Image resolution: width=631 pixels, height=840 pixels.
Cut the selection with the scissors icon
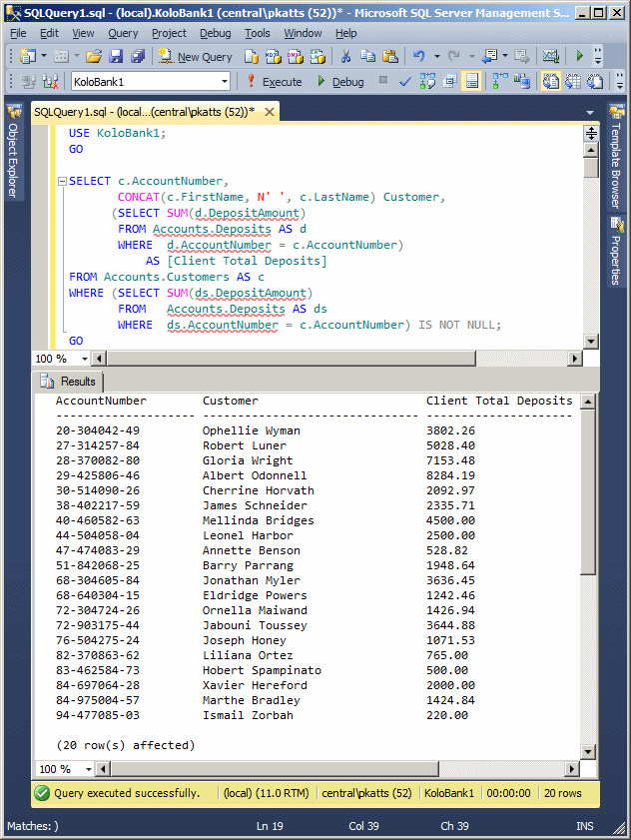[x=346, y=56]
